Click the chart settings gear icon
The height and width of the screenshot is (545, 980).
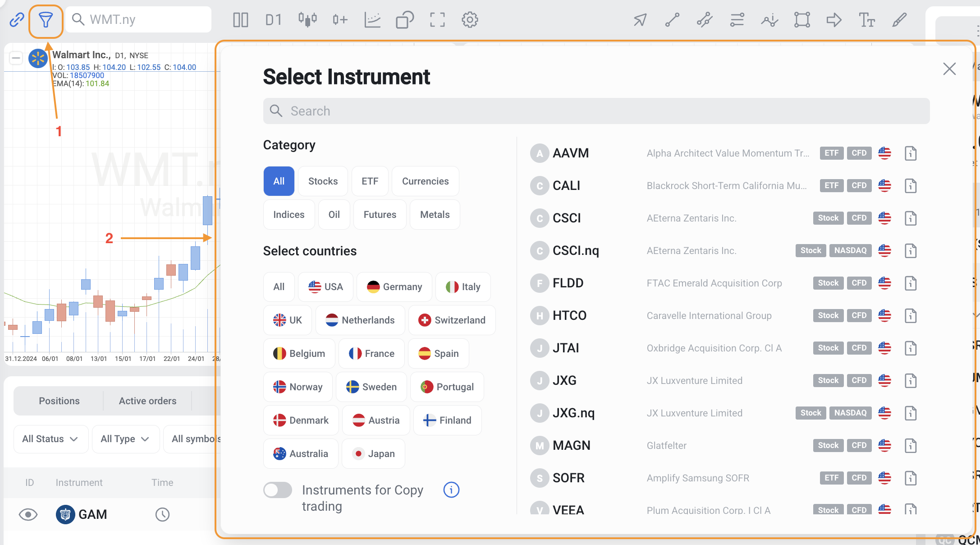(x=470, y=20)
